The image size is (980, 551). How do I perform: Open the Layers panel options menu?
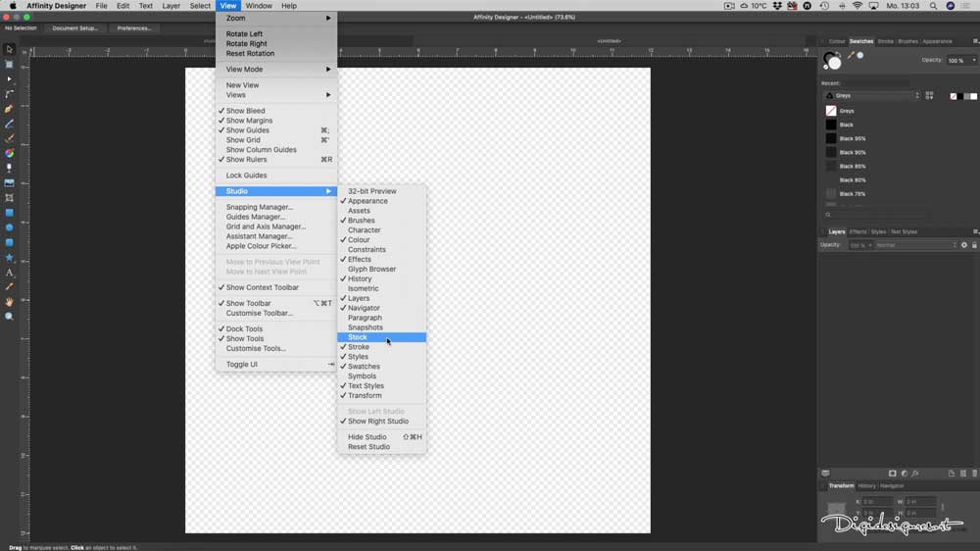pos(975,231)
